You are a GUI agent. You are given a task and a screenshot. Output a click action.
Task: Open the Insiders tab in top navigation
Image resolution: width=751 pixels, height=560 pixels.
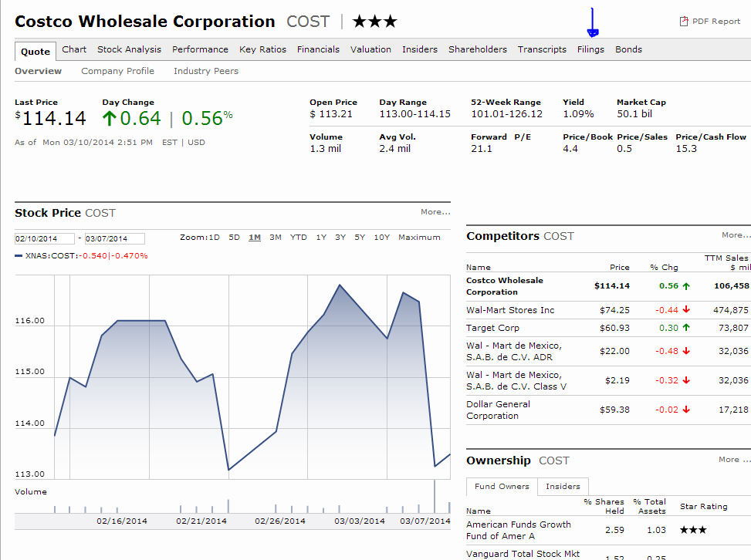click(x=420, y=49)
